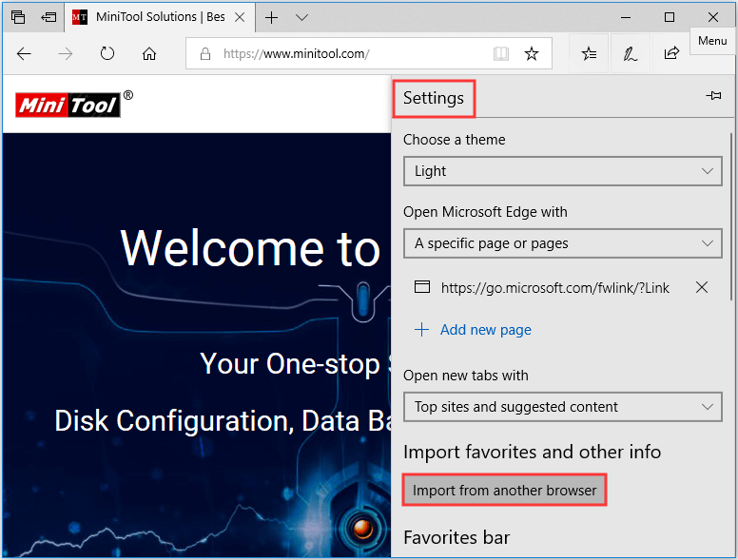Add page to favorites star icon
Image resolution: width=738 pixels, height=560 pixels.
tap(532, 54)
